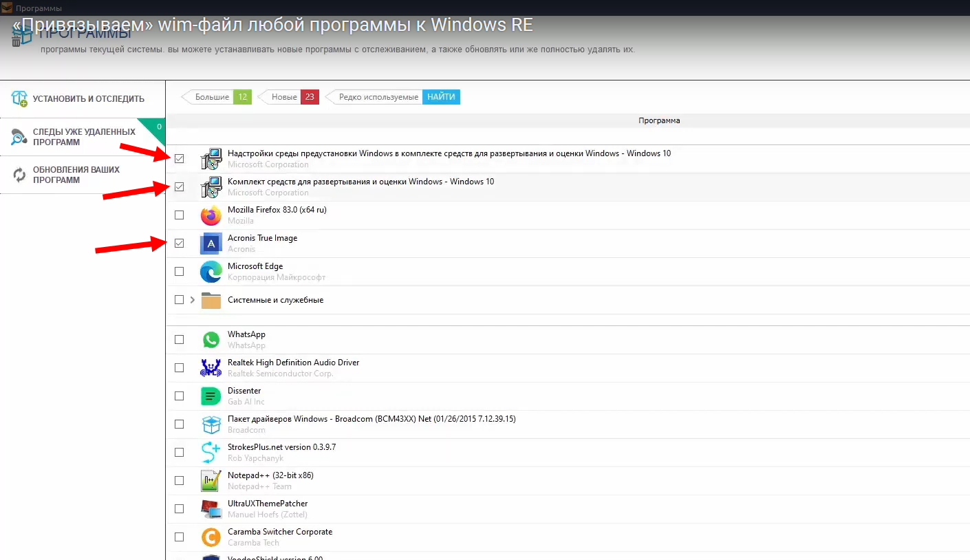
Task: Open Следы уже удаленных программ tab
Action: coord(83,137)
